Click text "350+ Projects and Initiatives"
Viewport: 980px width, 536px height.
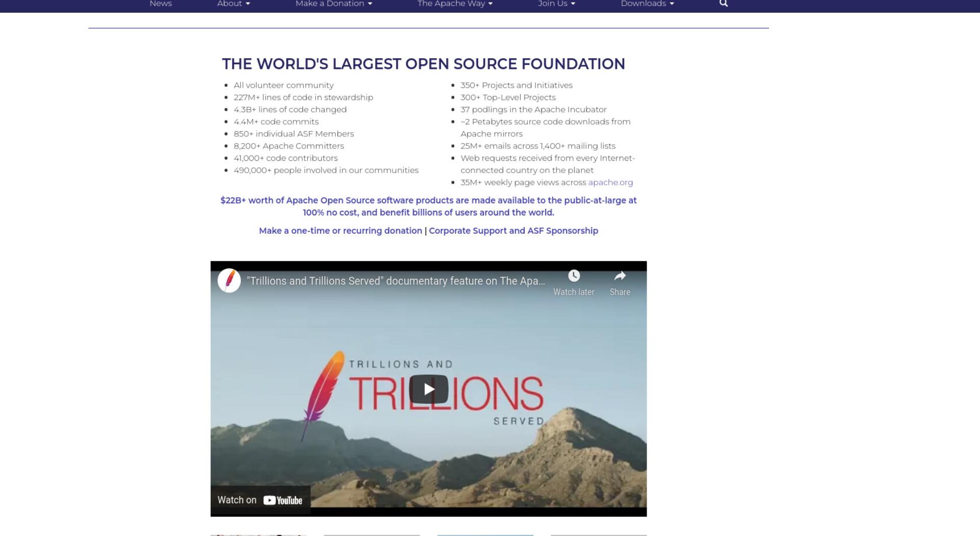click(x=517, y=85)
